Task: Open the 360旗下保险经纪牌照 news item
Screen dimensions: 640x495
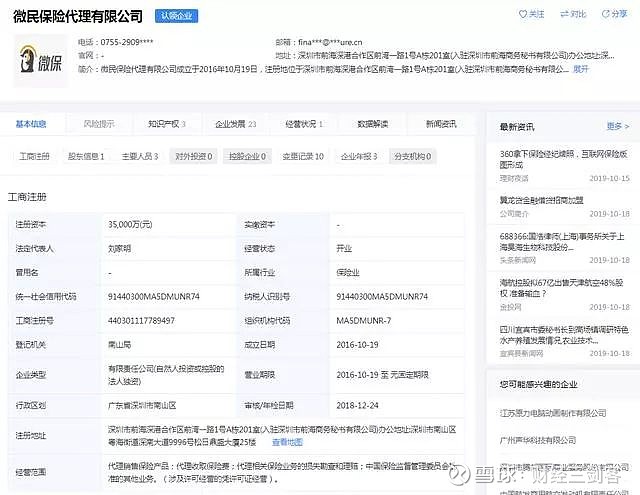Action: tap(564, 159)
